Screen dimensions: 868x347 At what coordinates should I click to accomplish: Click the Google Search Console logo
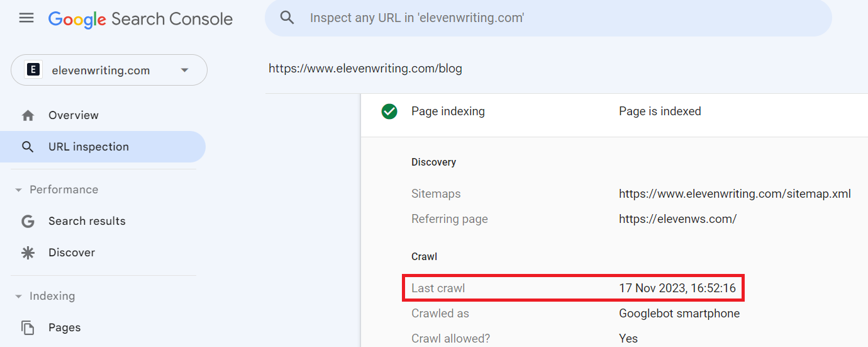coord(140,19)
